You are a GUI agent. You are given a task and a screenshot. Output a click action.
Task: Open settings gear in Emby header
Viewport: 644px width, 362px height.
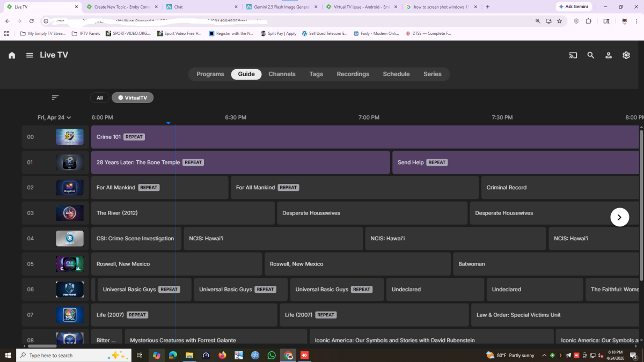(626, 55)
